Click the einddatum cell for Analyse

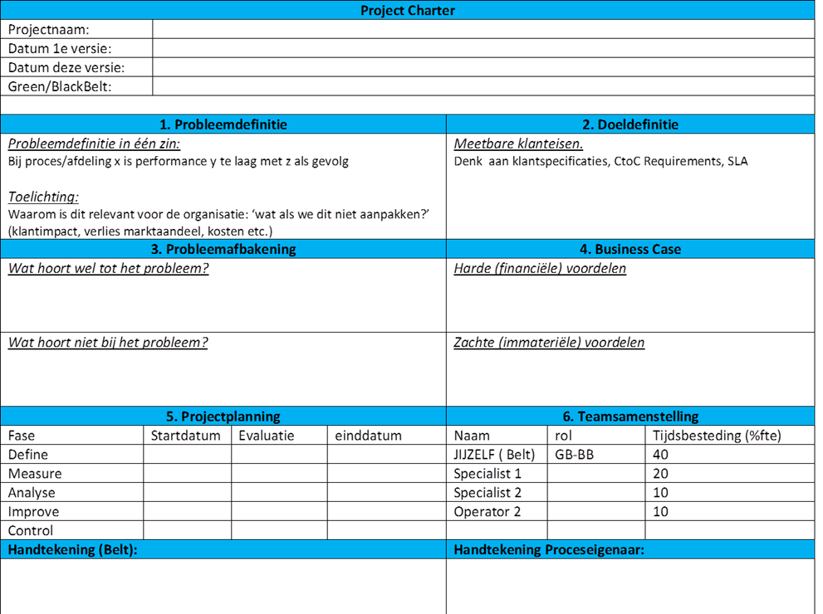click(387, 492)
